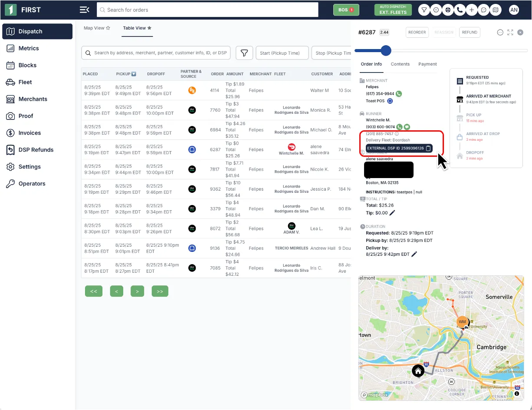Favorite the Map View star

click(x=108, y=28)
